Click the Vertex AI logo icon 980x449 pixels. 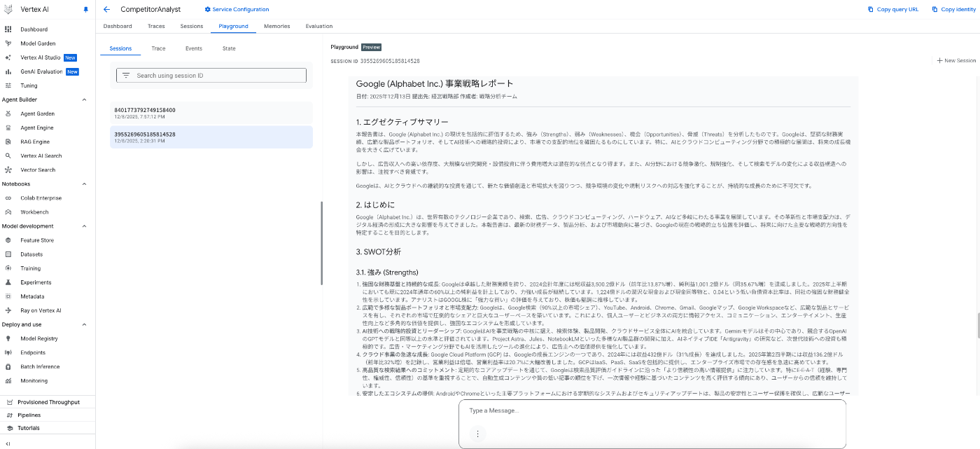(x=8, y=10)
